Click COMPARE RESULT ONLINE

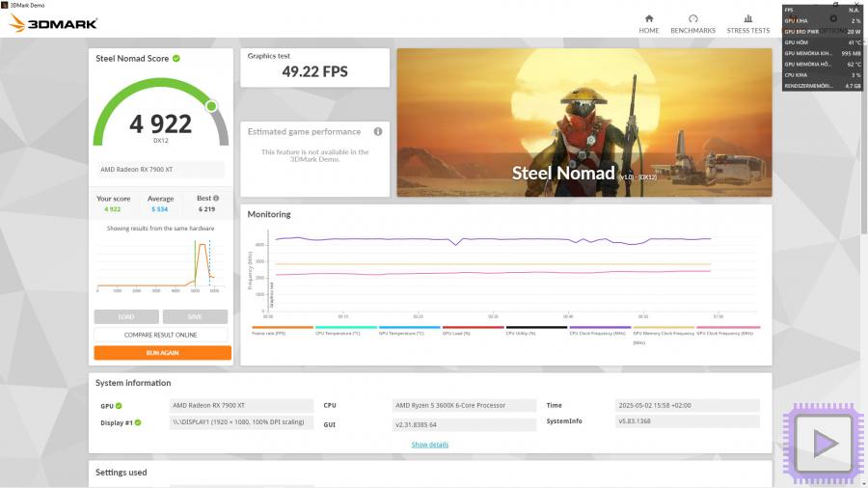[x=160, y=335]
